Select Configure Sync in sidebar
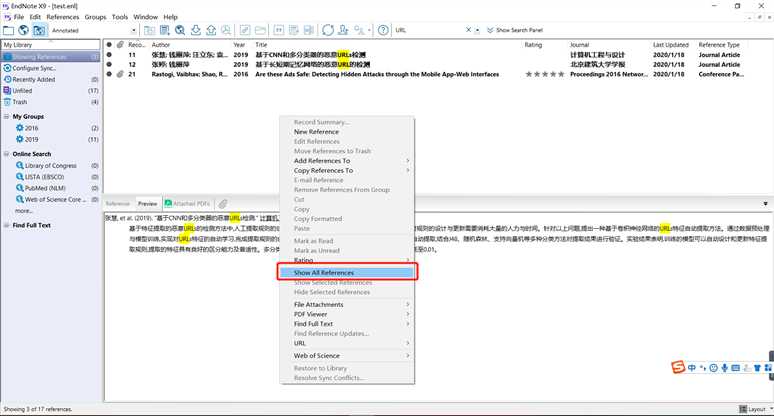Viewport: 774px width, 416px height. coord(34,68)
